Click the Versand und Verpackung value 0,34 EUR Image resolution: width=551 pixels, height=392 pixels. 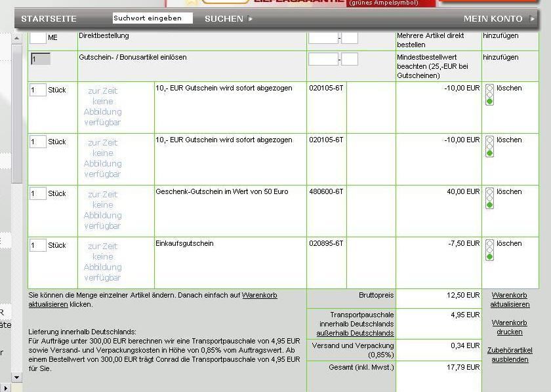click(465, 345)
